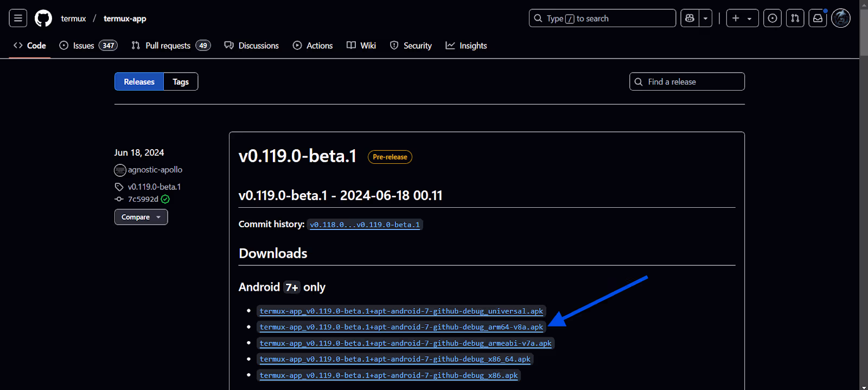The width and height of the screenshot is (868, 390).
Task: Open the Insights tab
Action: (x=467, y=46)
